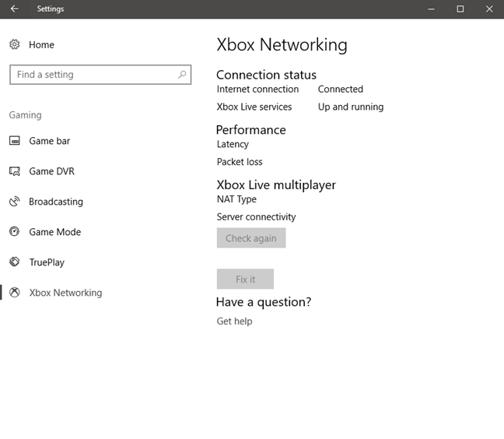The height and width of the screenshot is (439, 504).
Task: Open Broadcasting settings page
Action: (56, 202)
